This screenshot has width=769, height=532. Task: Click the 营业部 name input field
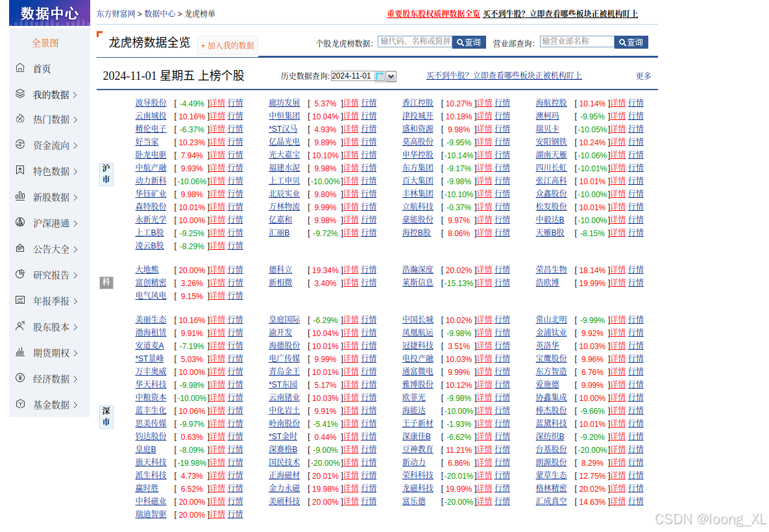(x=578, y=42)
